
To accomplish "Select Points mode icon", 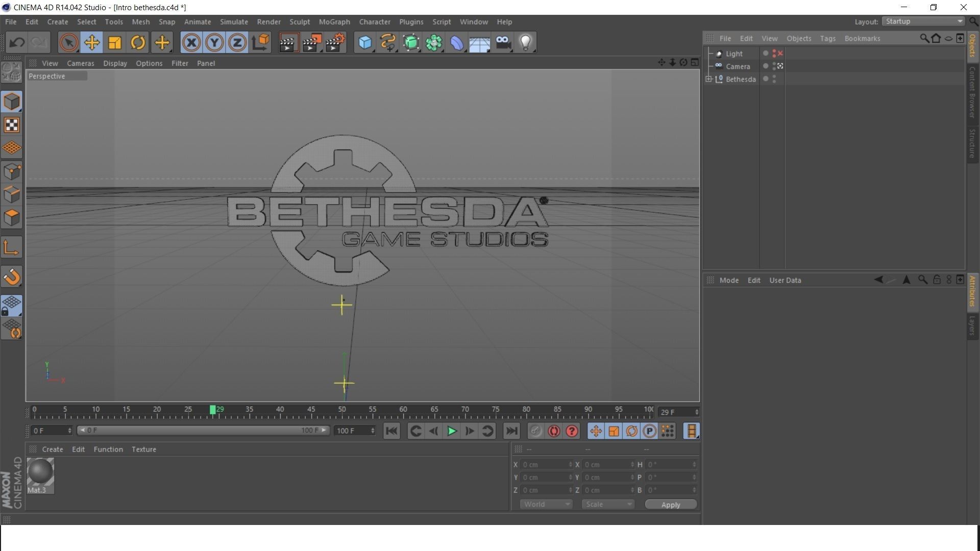I will (12, 171).
